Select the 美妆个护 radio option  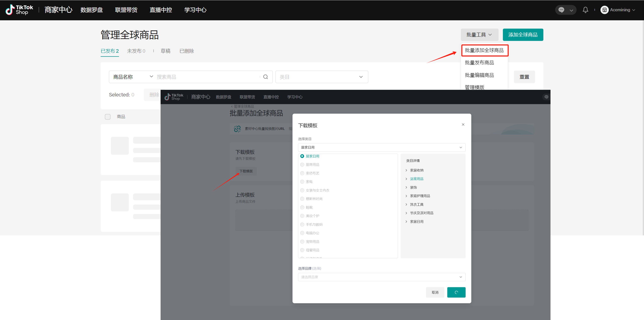click(x=302, y=216)
